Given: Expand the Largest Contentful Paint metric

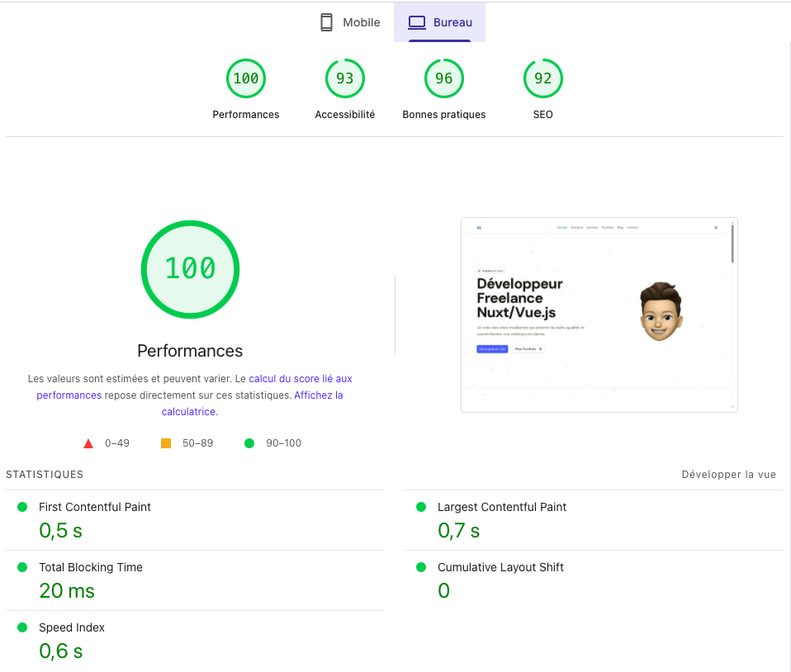Looking at the screenshot, I should (502, 507).
